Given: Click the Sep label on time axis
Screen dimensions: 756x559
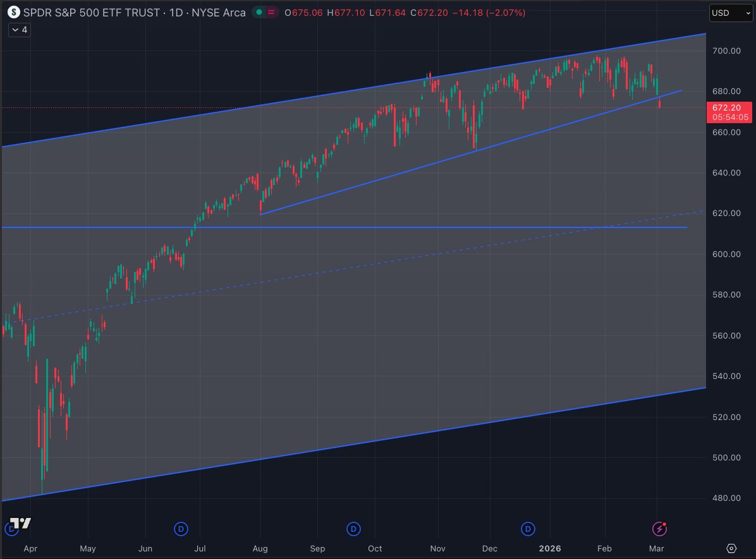Looking at the screenshot, I should [x=317, y=548].
